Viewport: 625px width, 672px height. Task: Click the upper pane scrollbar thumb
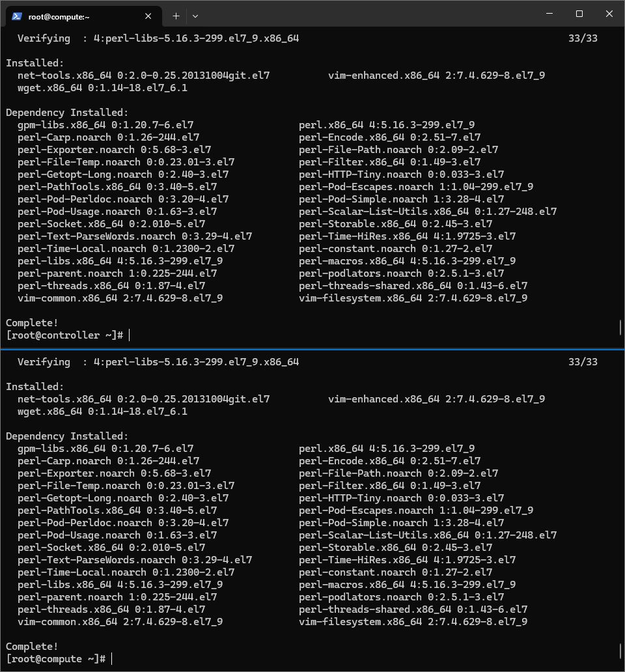[x=620, y=328]
